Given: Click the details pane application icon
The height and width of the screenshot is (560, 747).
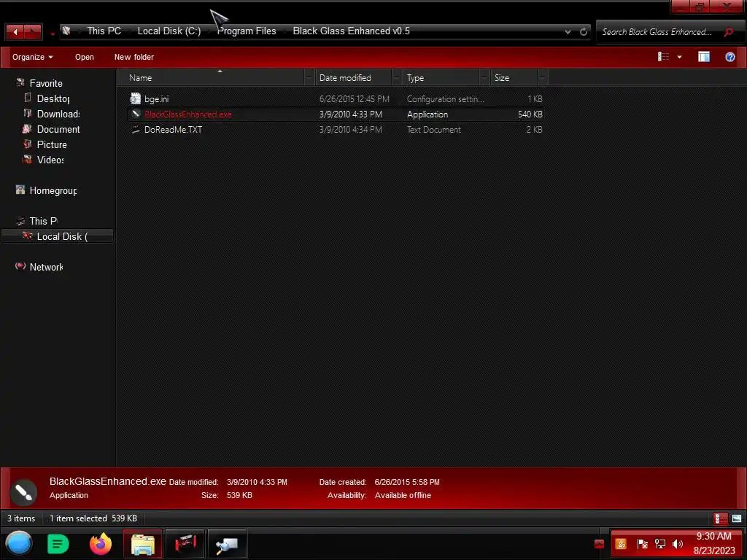Looking at the screenshot, I should click(23, 492).
